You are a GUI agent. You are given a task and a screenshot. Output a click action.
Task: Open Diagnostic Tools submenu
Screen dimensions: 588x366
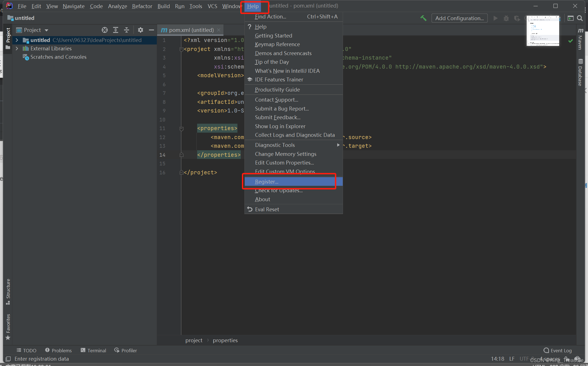293,145
